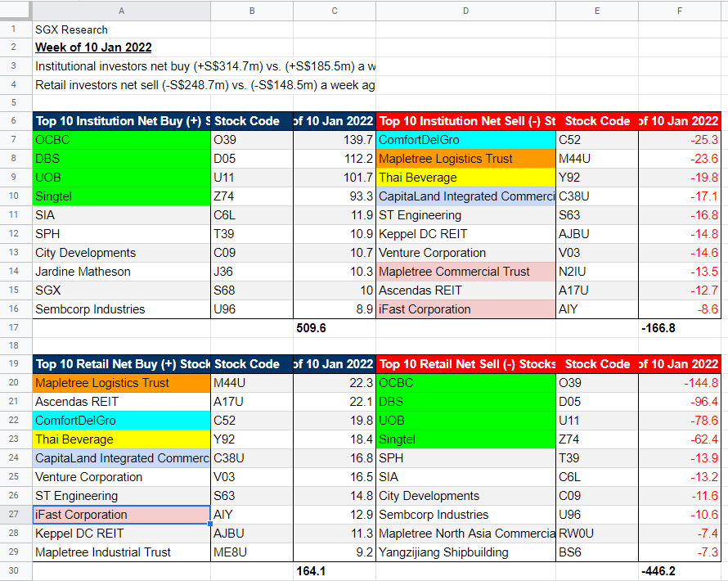Click stock code ME8U
The width and height of the screenshot is (728, 581).
click(x=252, y=552)
